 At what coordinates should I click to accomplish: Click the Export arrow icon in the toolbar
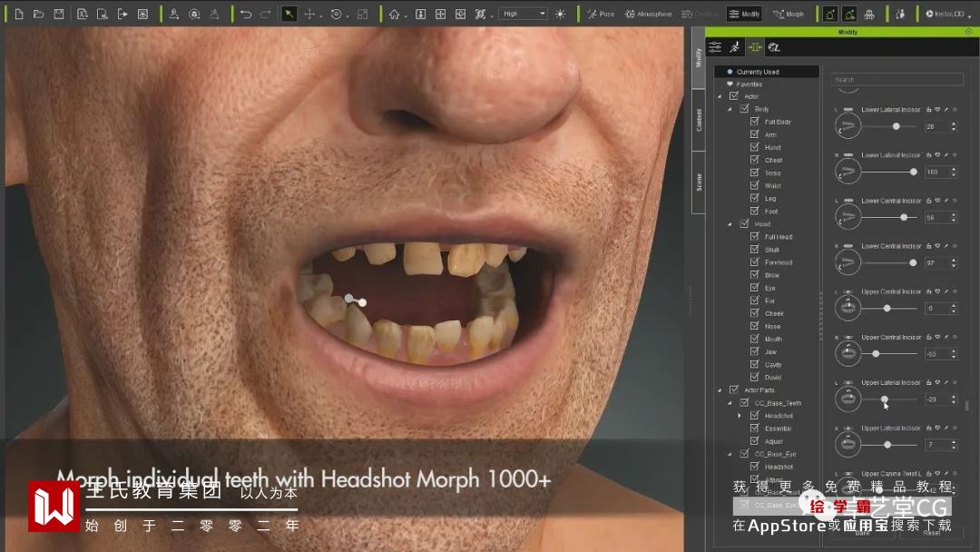[122, 14]
